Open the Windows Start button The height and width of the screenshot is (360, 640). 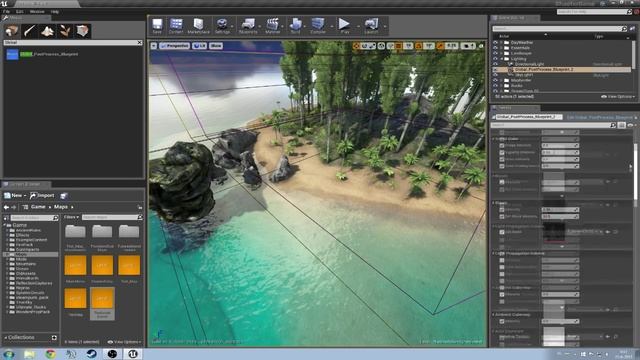[x=9, y=354]
